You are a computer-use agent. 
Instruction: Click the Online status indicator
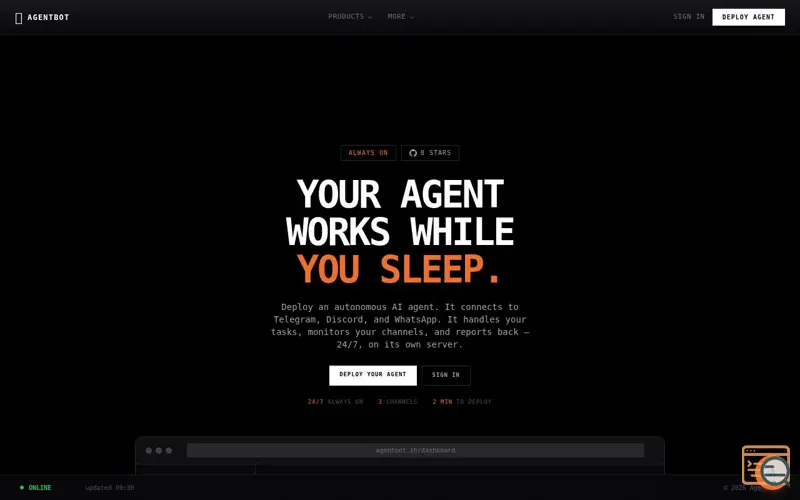[36, 488]
